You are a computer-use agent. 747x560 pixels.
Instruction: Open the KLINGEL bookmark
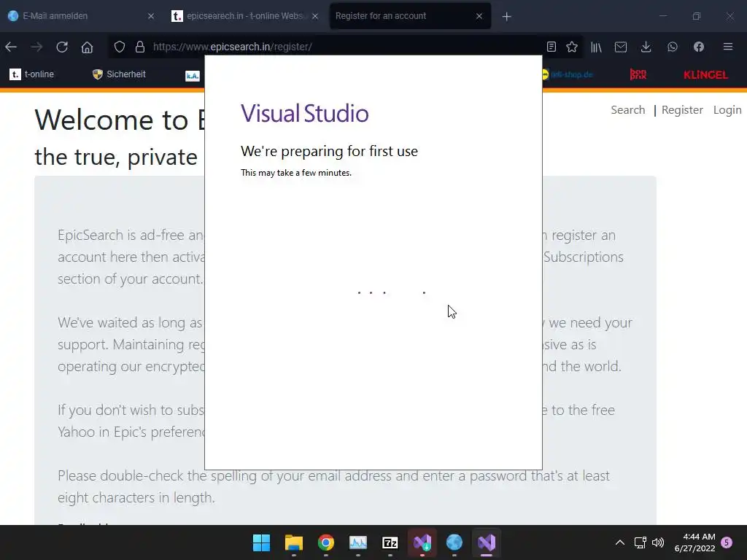[x=705, y=75]
